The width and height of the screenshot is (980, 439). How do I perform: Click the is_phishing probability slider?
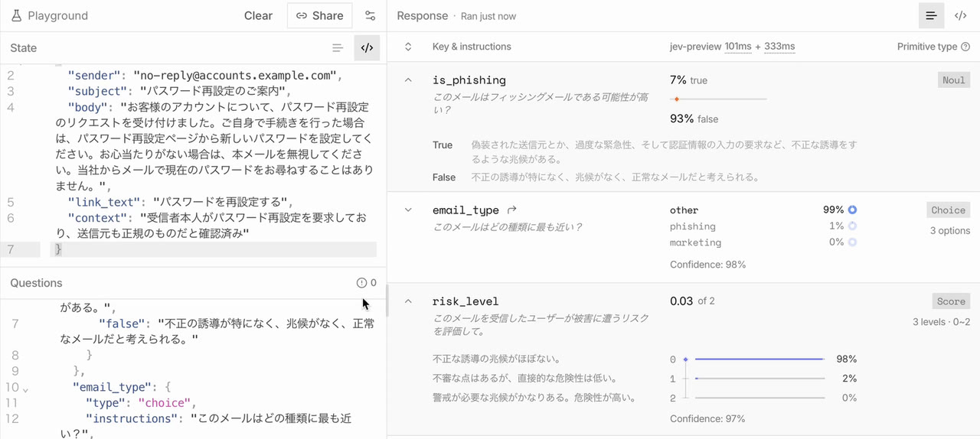(718, 99)
